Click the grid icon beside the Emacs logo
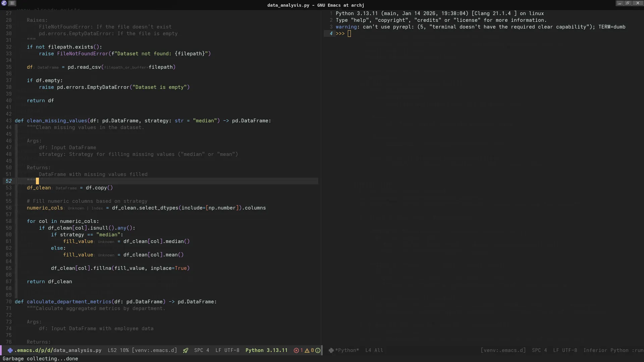644x362 pixels. tap(12, 3)
